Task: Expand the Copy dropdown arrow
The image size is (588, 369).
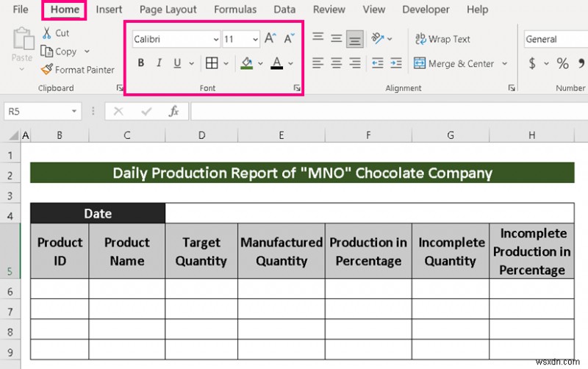Action: (87, 51)
